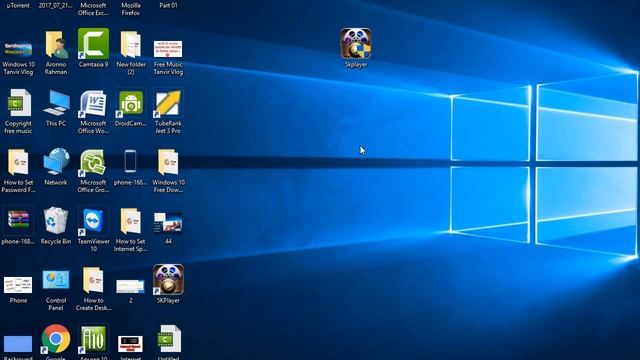
Task: Select the Copyright free music file
Action: pyautogui.click(x=18, y=102)
